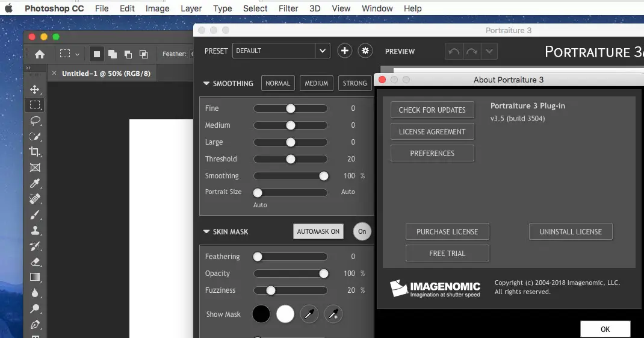Select the Quick Selection tool
Viewport: 644px width, 338px height.
pyautogui.click(x=35, y=137)
